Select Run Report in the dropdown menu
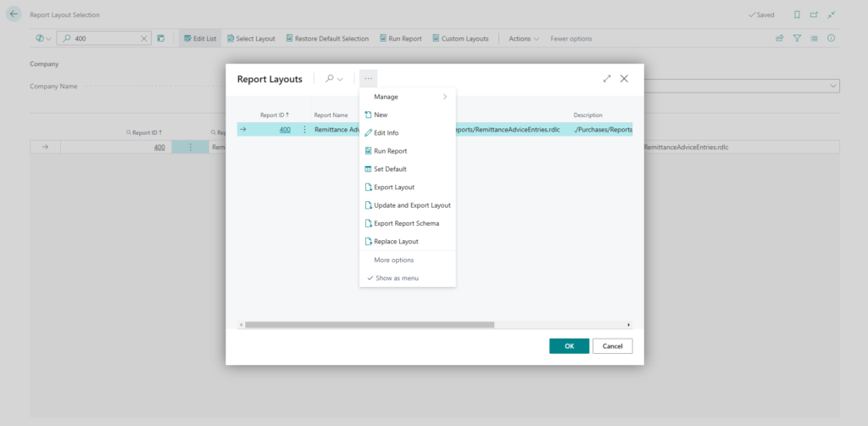868x426 pixels. click(x=408, y=151)
